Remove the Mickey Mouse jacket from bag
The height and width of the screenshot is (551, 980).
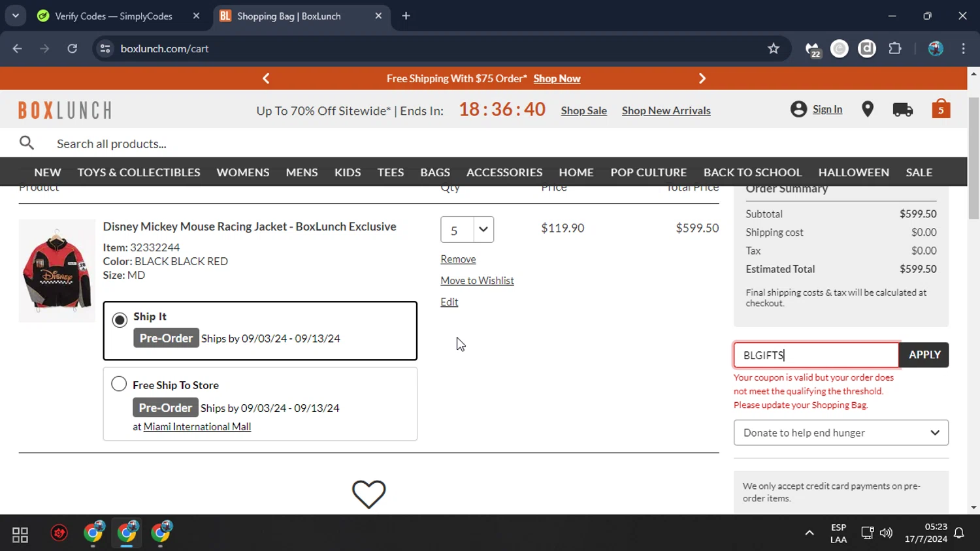point(458,259)
